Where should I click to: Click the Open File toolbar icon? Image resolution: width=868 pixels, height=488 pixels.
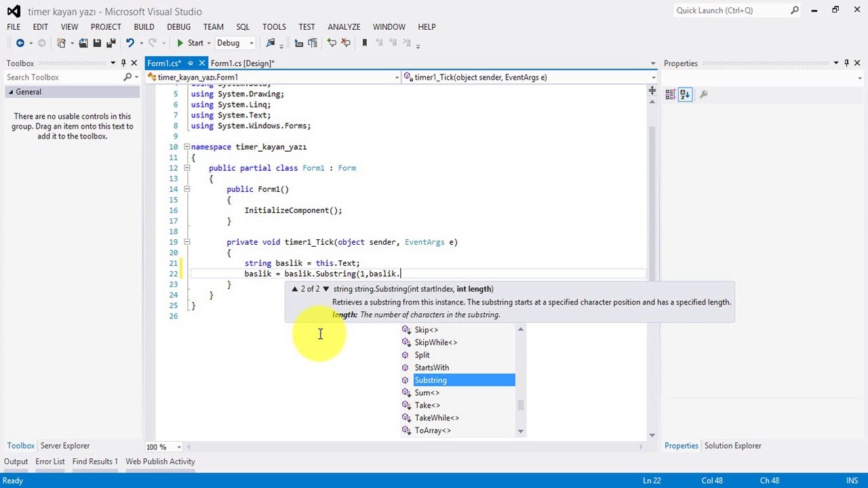coord(83,43)
